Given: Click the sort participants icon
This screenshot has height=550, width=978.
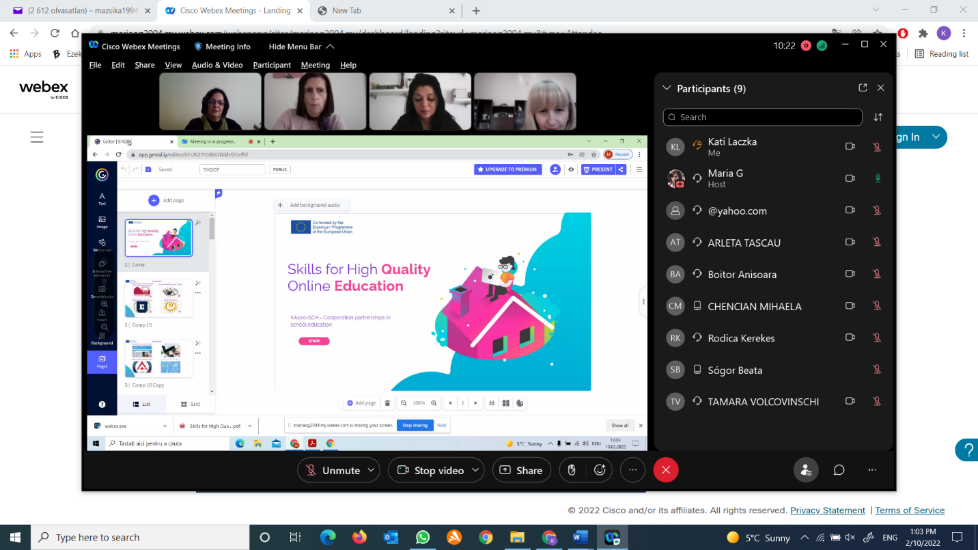Looking at the screenshot, I should 878,117.
